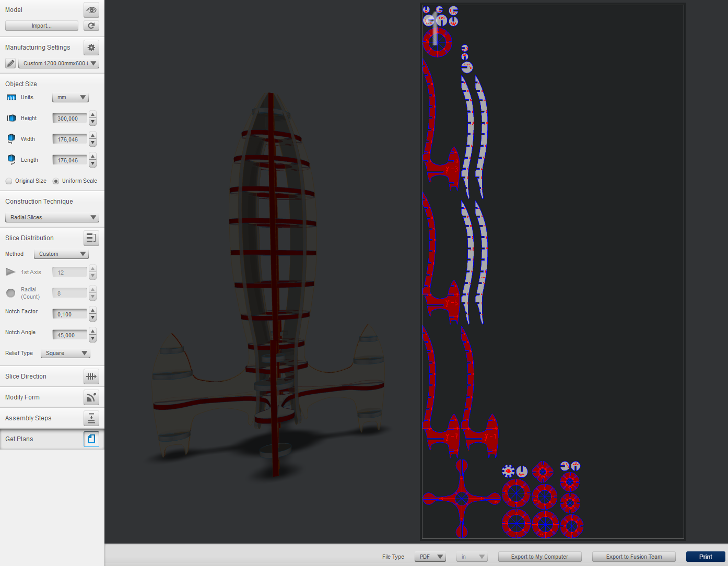Click Export to My Computer

(540, 557)
